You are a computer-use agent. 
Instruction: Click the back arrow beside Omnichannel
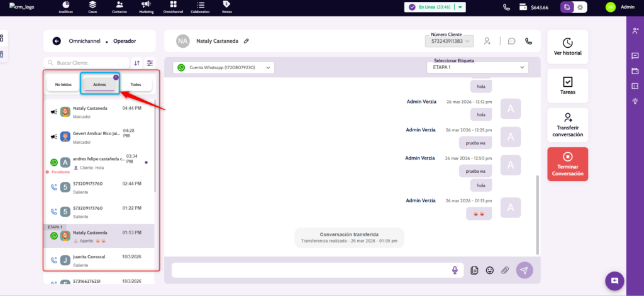point(57,41)
